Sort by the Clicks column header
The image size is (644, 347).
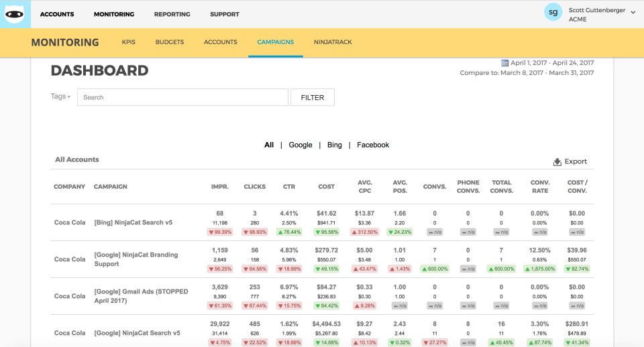(x=255, y=187)
